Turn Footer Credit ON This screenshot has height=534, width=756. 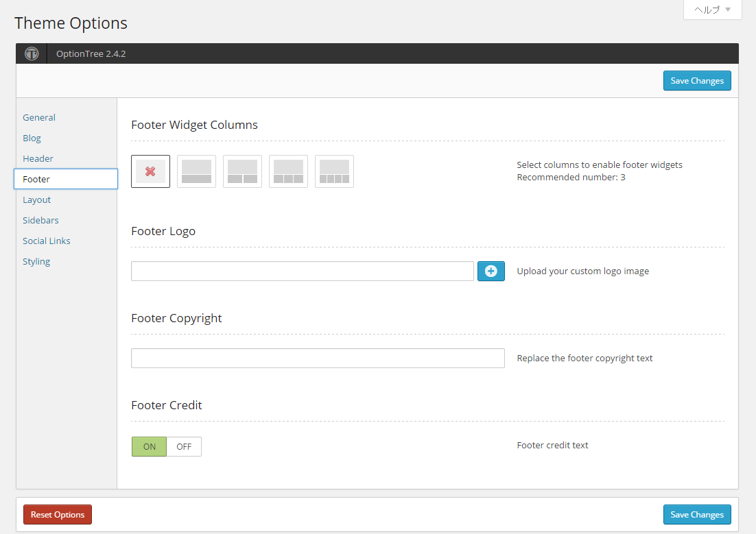coord(150,446)
